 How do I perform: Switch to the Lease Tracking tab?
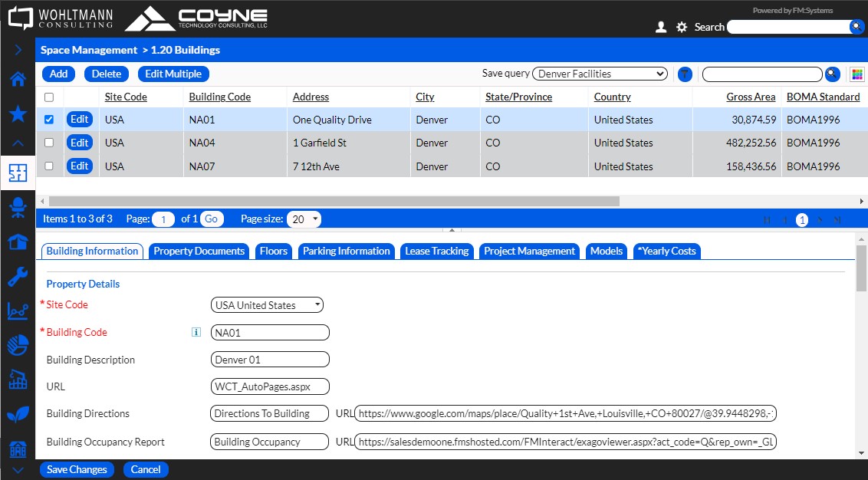436,252
